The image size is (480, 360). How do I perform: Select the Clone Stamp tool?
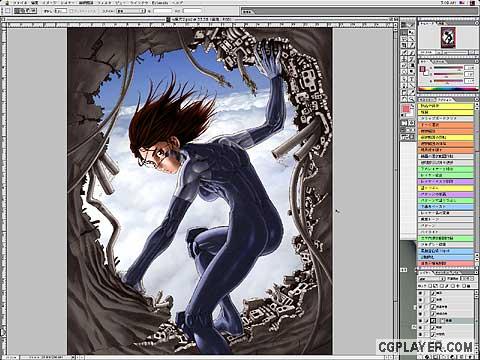(x=404, y=59)
